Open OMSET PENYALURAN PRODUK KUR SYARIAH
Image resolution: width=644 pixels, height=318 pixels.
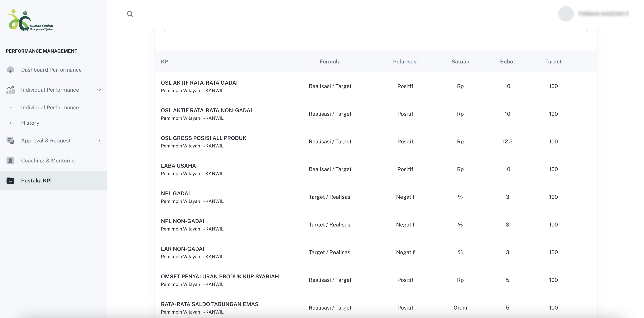click(220, 276)
